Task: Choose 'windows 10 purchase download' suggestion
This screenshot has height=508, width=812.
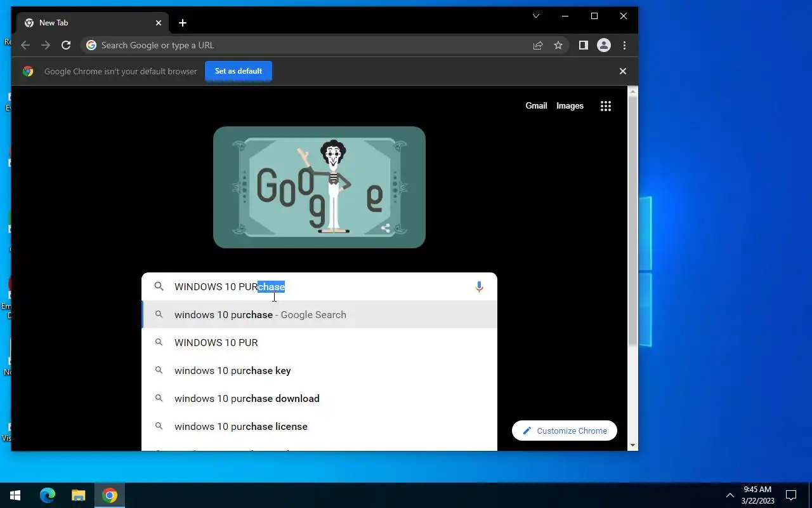Action: [319, 399]
